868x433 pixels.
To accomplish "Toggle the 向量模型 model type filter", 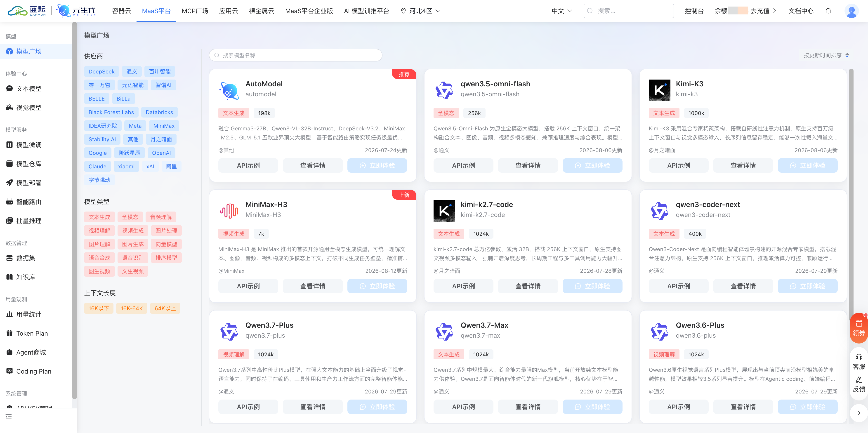I will pos(166,244).
